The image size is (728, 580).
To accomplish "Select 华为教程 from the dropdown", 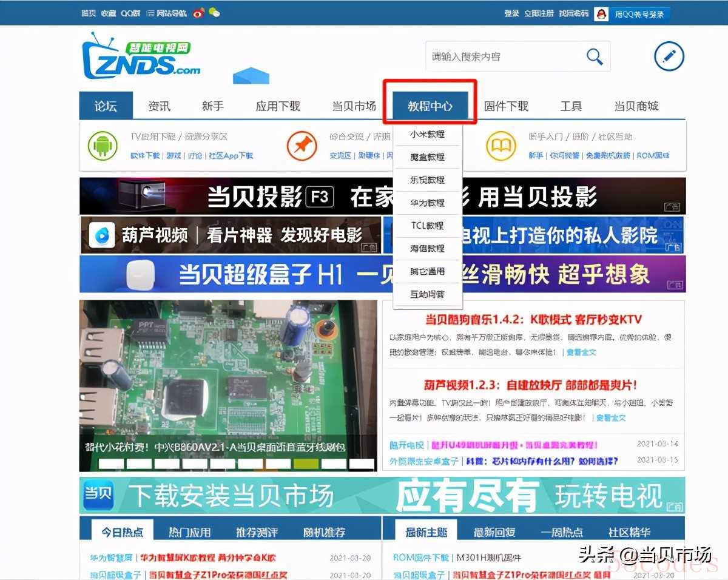I will 428,203.
